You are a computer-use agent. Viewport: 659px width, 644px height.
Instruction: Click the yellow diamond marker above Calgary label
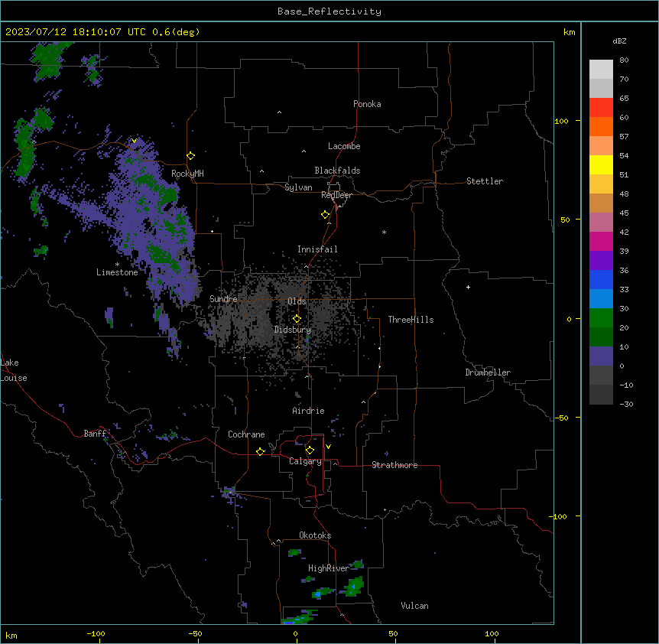310,450
